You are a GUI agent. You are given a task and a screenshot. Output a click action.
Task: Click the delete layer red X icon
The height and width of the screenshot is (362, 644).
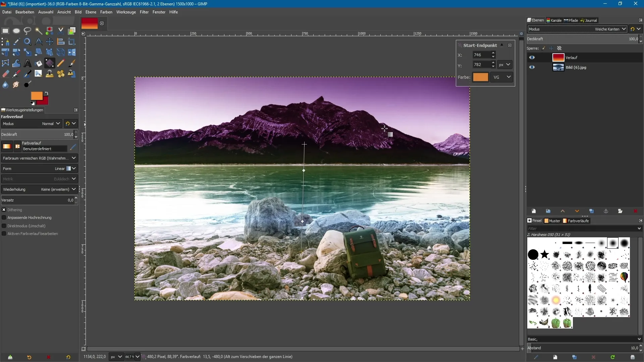[x=635, y=211]
